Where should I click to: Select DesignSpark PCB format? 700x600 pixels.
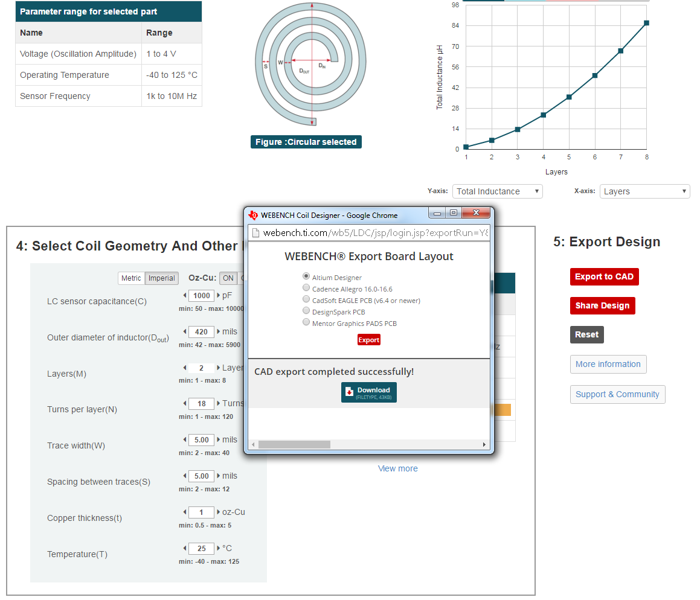306,310
